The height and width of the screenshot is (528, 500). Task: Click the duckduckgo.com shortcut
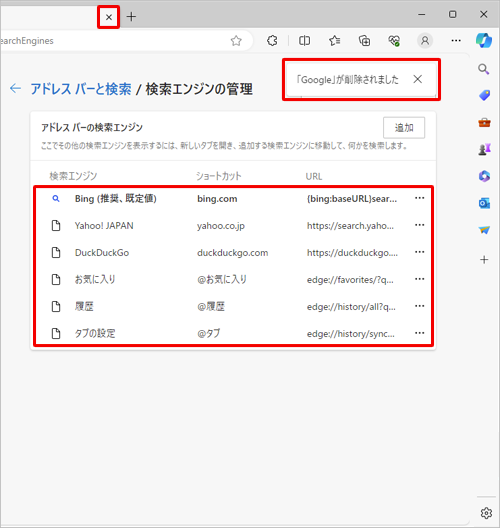233,253
